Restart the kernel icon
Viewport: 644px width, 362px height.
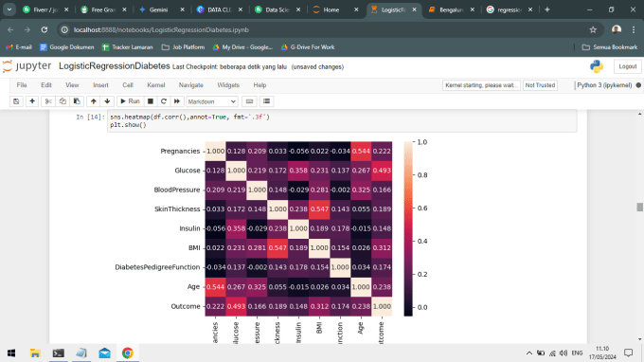tap(164, 101)
